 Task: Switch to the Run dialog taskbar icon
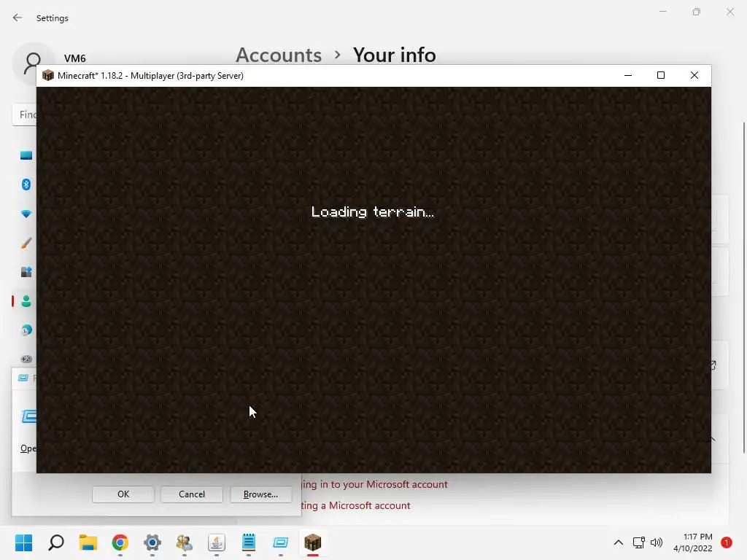[281, 542]
